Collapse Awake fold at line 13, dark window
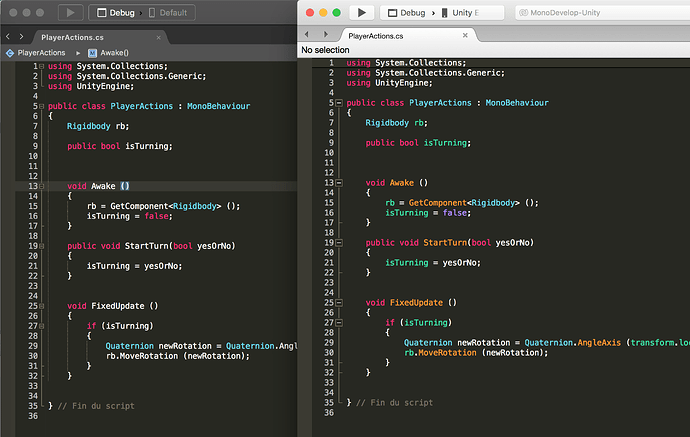 pyautogui.click(x=41, y=186)
